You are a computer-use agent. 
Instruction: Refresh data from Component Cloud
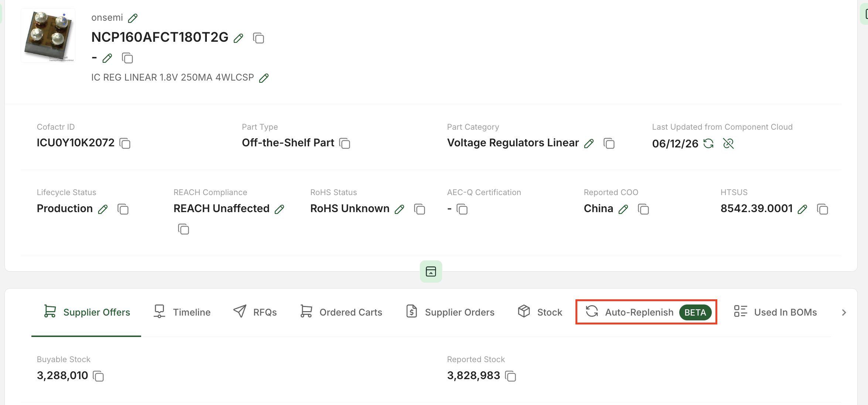708,143
